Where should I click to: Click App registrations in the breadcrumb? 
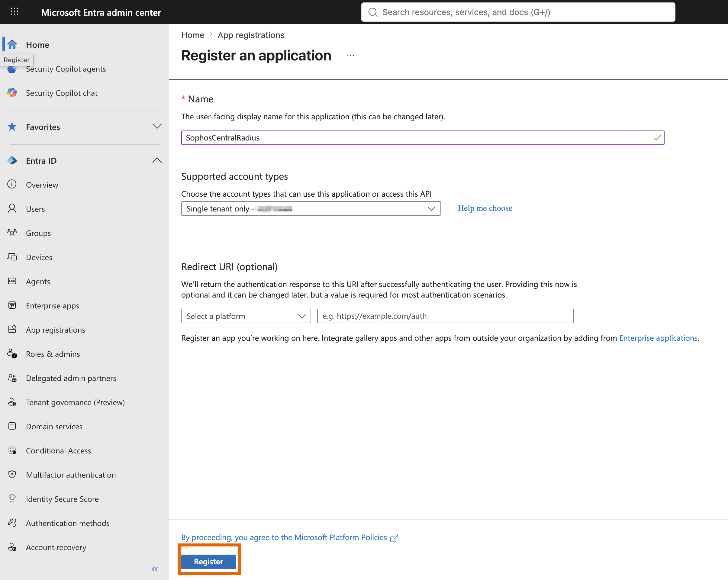251,35
